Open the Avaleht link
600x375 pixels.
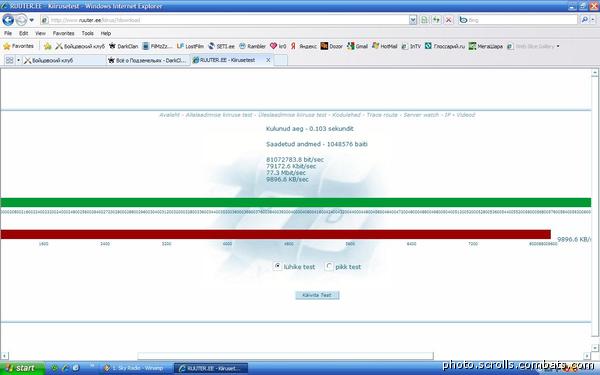169,115
